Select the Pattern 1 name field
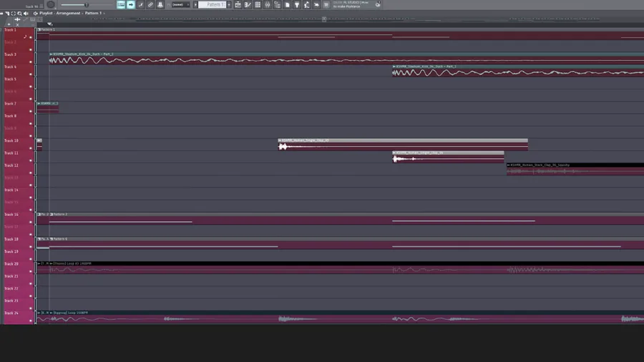This screenshot has height=362, width=644. click(213, 4)
